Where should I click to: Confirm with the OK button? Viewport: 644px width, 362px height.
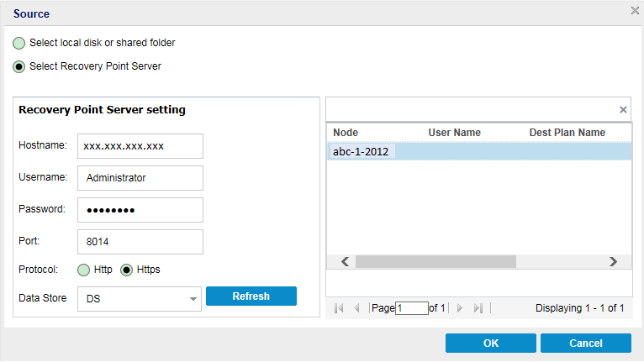click(x=490, y=343)
